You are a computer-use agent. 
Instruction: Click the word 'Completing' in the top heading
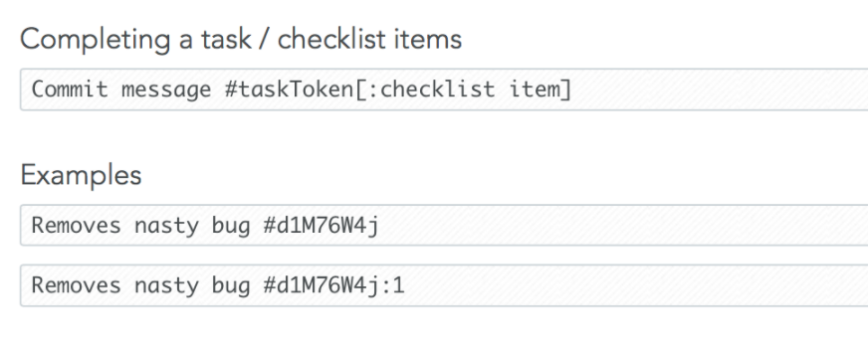(96, 41)
